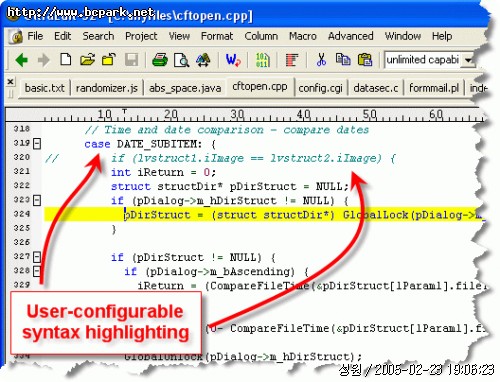Click the tab stop marker on the ruler
This screenshot has height=382, width=500.
[124, 111]
